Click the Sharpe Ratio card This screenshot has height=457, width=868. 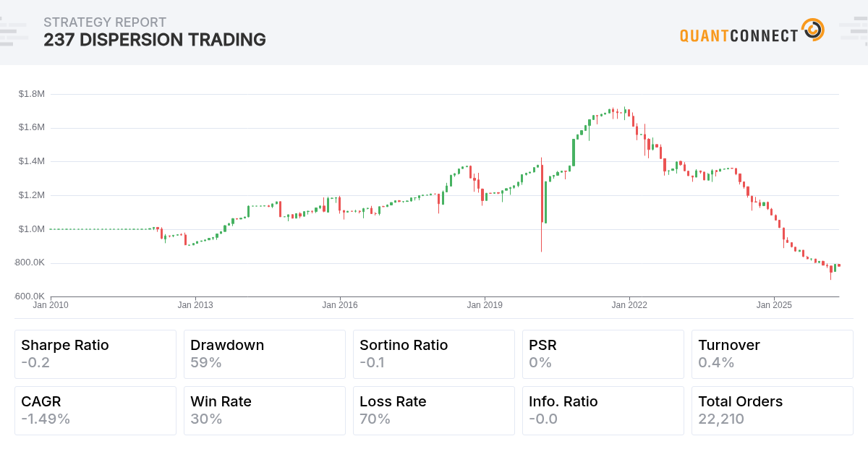(95, 354)
